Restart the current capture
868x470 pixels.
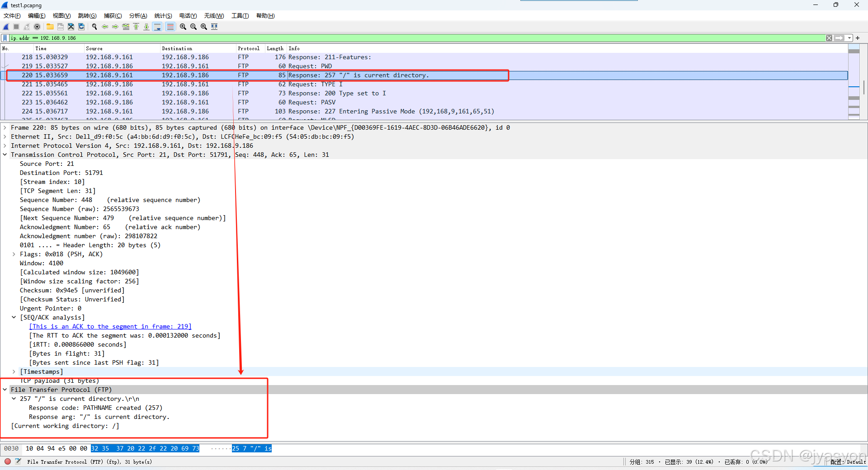coord(27,27)
